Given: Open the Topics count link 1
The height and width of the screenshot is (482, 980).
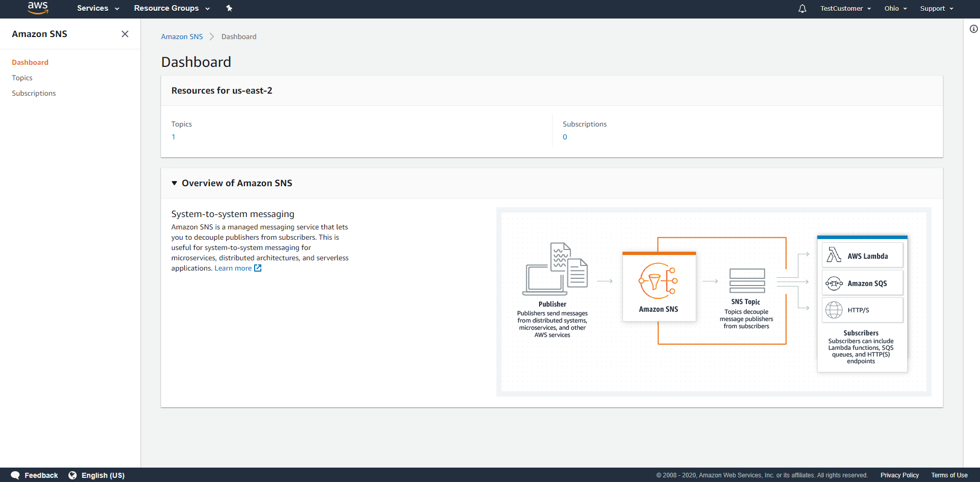Looking at the screenshot, I should click(173, 137).
